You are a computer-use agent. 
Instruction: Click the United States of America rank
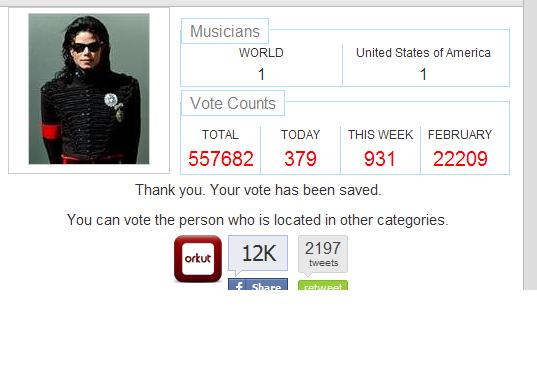click(424, 74)
